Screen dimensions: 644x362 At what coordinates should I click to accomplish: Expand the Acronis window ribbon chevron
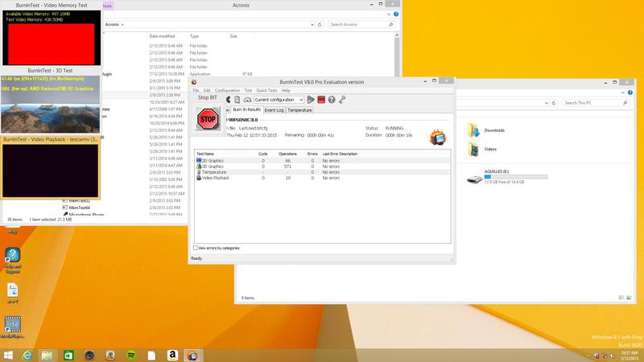pos(389,14)
